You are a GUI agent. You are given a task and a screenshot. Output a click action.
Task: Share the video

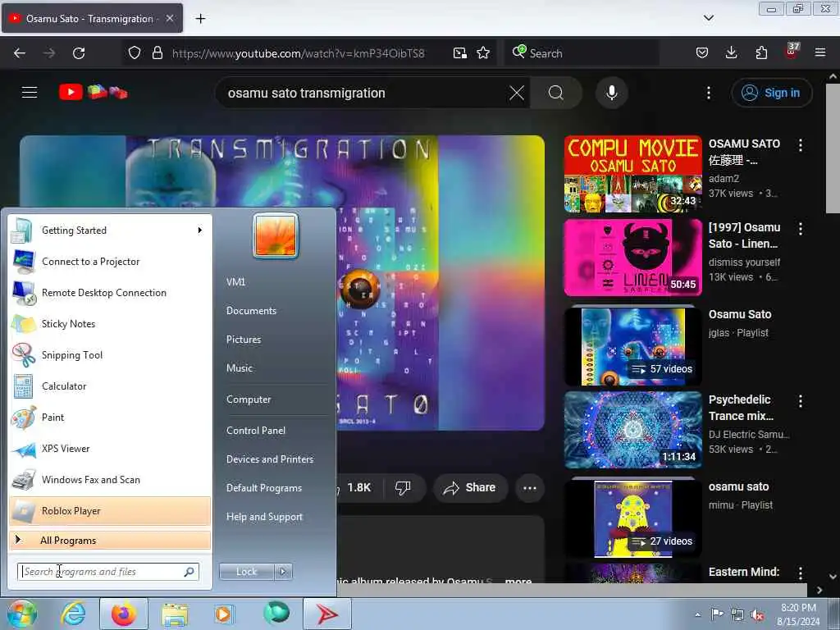(x=470, y=487)
